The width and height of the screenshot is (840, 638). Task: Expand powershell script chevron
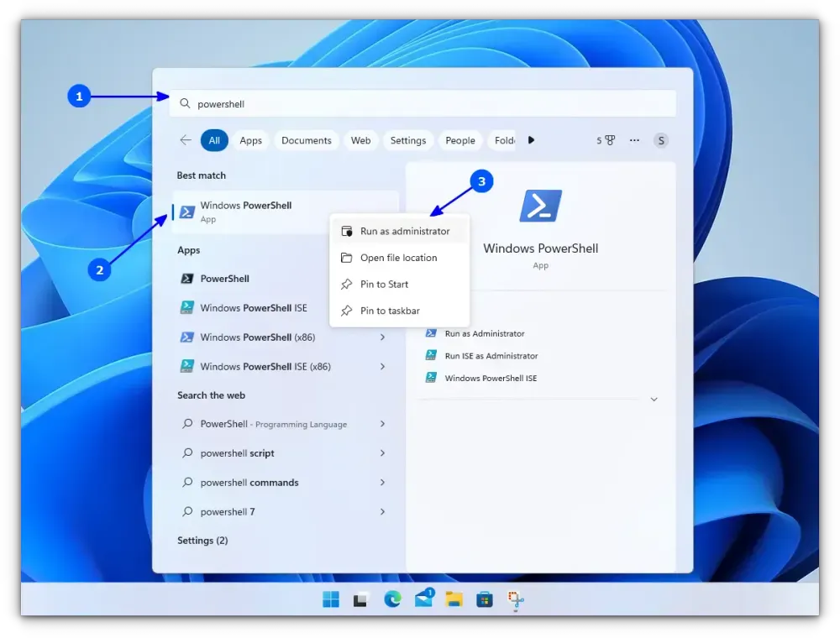click(382, 453)
